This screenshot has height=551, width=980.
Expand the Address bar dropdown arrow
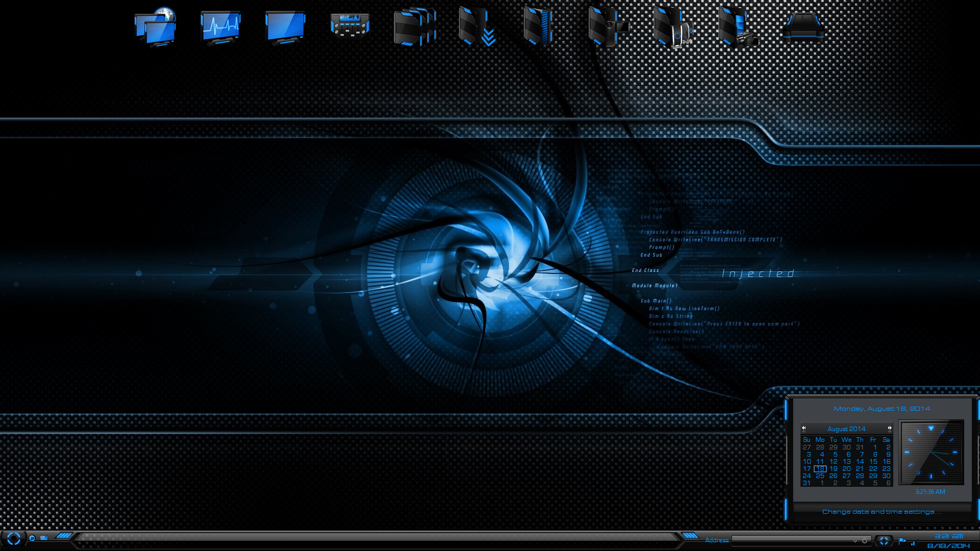coord(855,540)
